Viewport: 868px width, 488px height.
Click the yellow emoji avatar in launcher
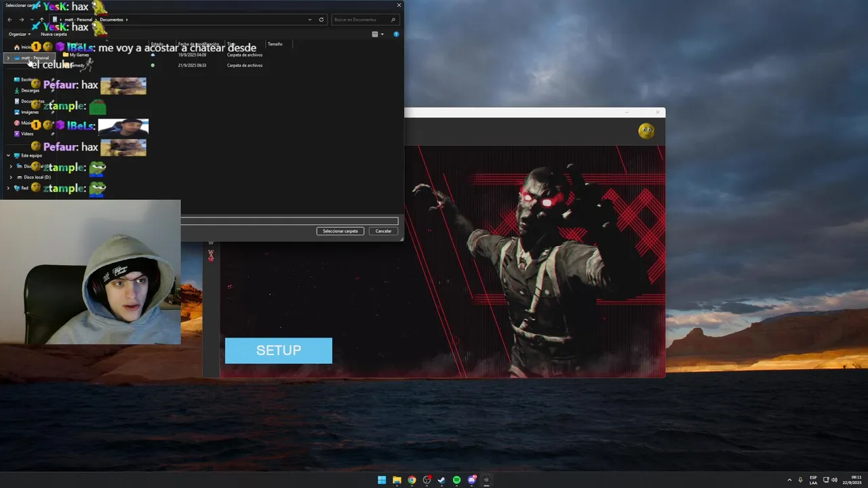pyautogui.click(x=646, y=131)
